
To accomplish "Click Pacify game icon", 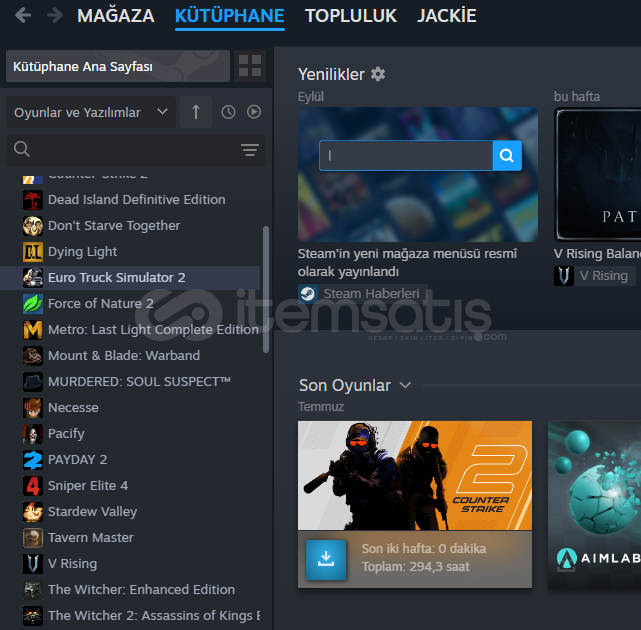I will click(x=33, y=434).
